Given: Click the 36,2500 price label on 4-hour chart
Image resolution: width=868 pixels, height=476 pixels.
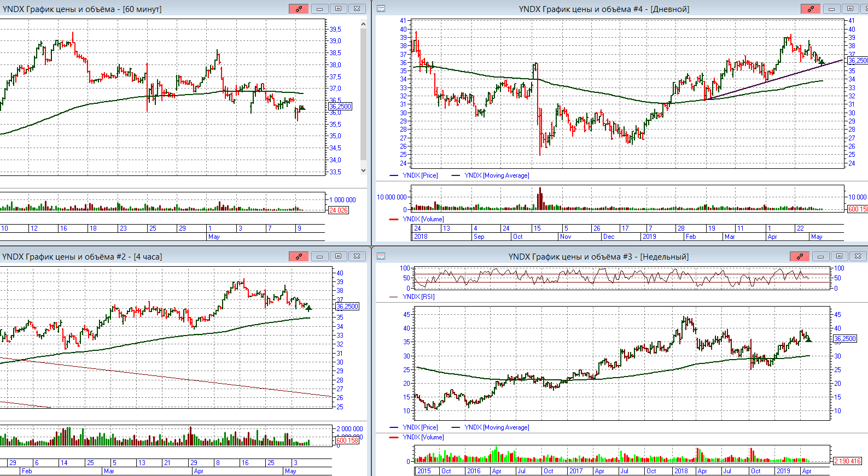Looking at the screenshot, I should coord(347,307).
